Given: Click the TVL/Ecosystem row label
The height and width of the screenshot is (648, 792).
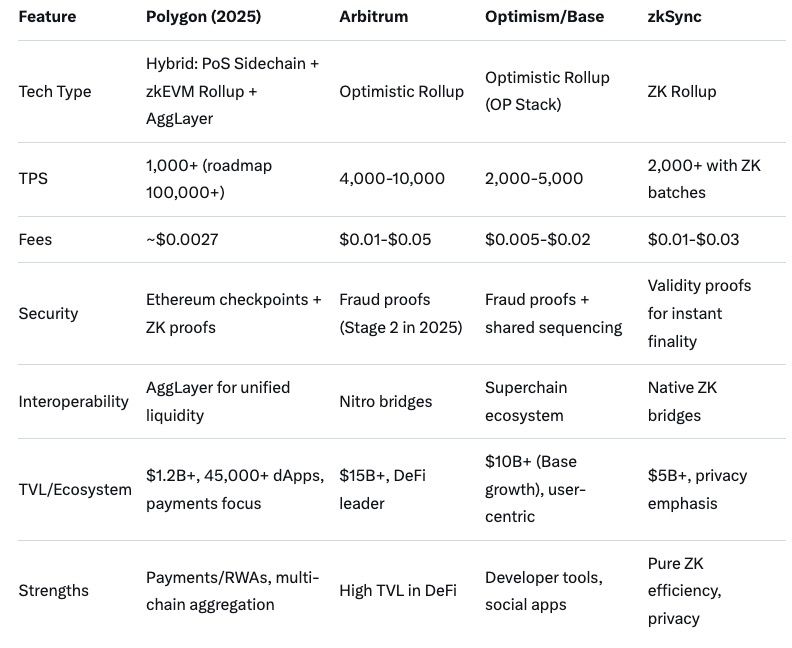Looking at the screenshot, I should (75, 490).
